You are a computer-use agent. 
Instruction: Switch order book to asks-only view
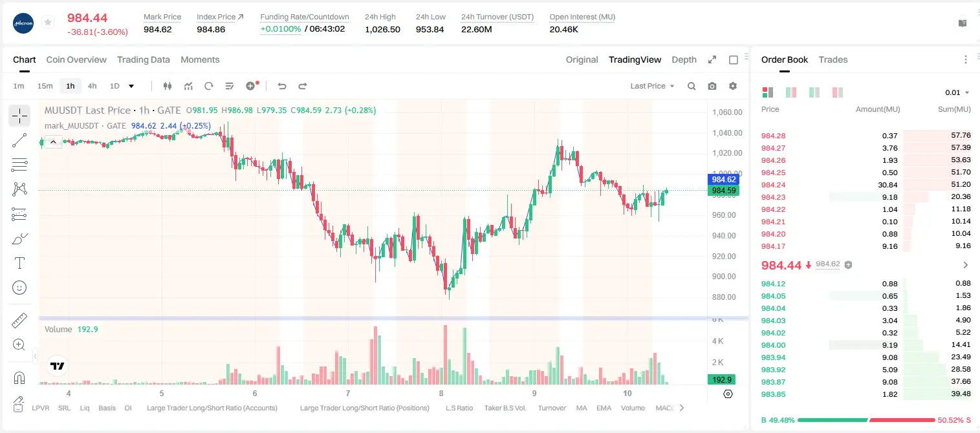pyautogui.click(x=838, y=92)
